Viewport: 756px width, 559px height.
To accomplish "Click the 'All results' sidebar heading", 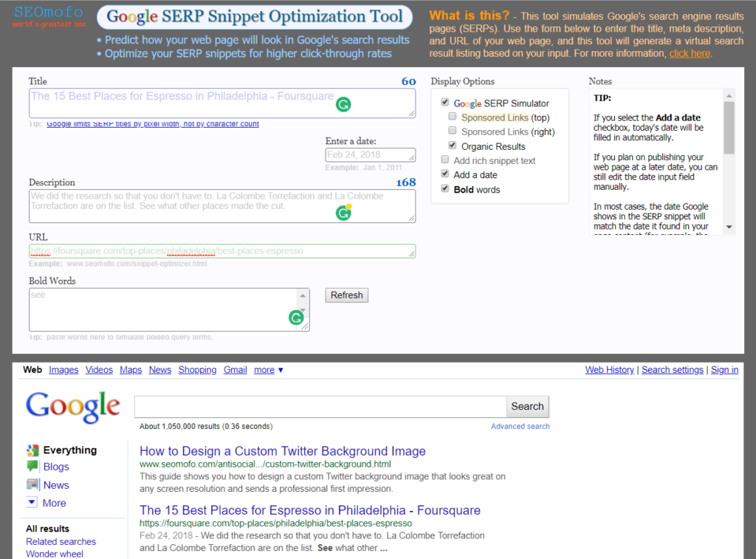I will tap(47, 529).
